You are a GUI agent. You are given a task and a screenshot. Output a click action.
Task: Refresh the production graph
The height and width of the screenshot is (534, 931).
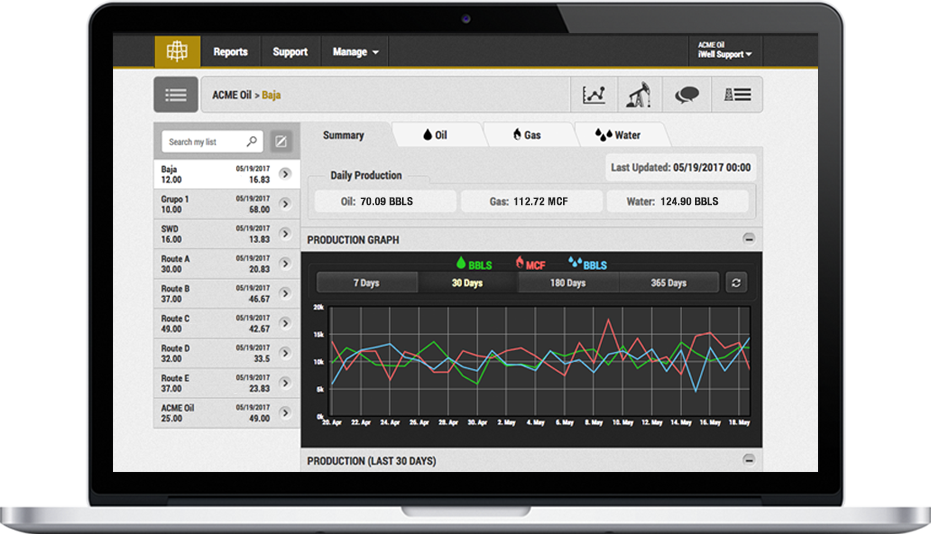click(737, 283)
